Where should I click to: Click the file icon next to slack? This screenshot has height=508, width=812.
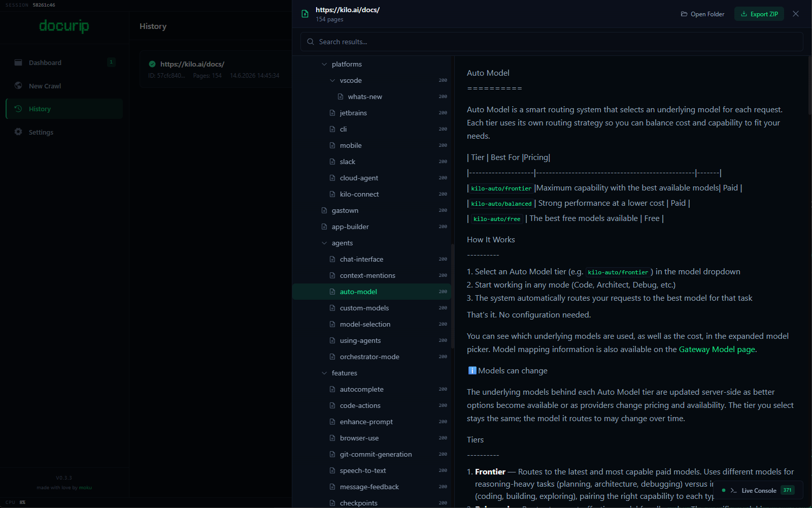point(332,162)
